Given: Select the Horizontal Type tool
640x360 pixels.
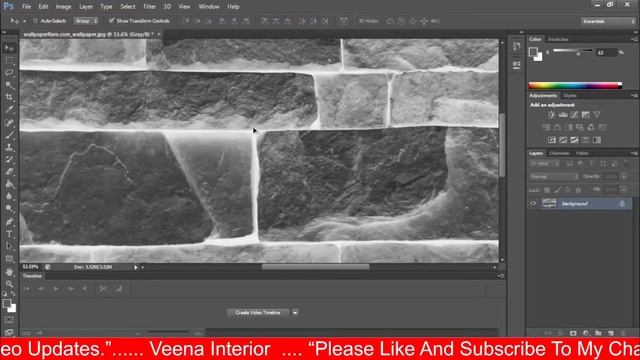Looking at the screenshot, I should 9,234.
